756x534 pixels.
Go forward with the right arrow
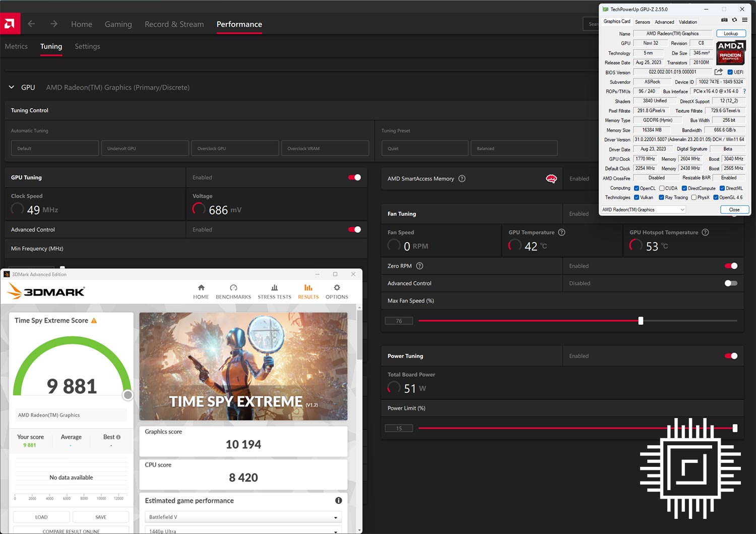(54, 24)
